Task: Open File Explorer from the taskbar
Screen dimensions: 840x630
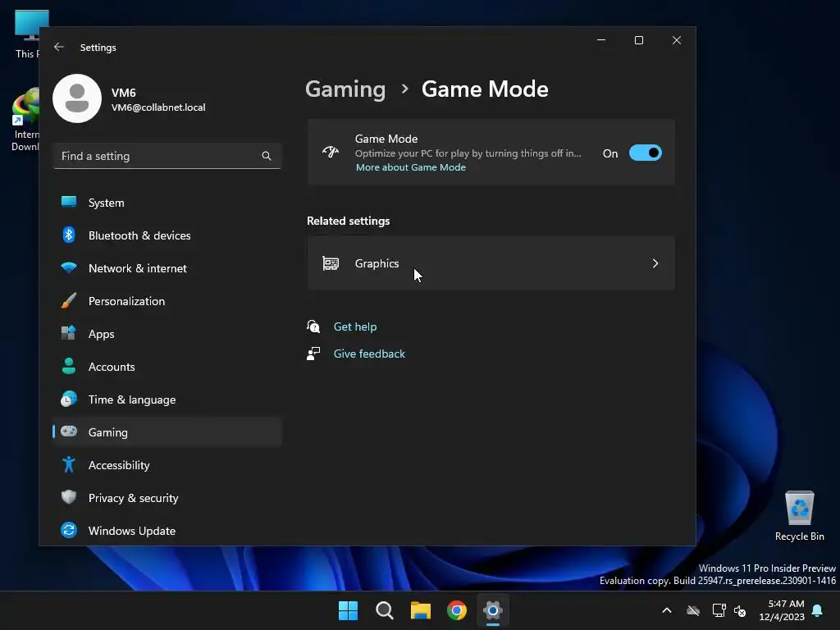Action: [x=421, y=610]
